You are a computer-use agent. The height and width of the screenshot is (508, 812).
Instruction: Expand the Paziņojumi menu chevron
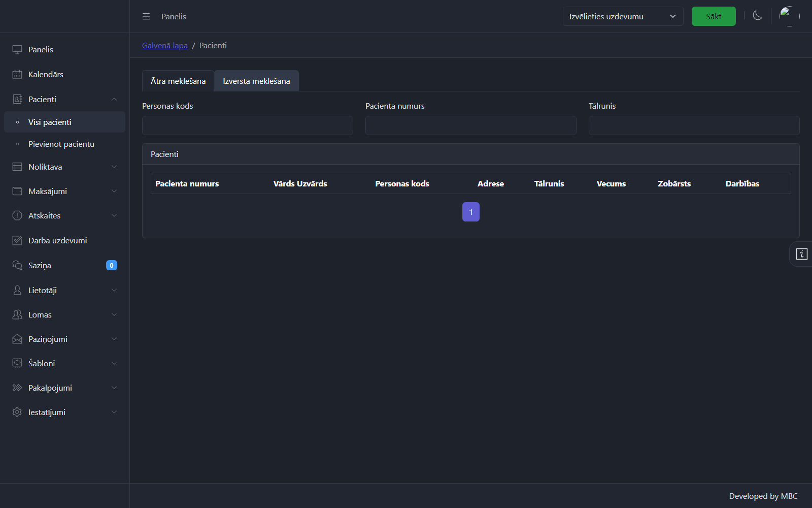tap(114, 339)
